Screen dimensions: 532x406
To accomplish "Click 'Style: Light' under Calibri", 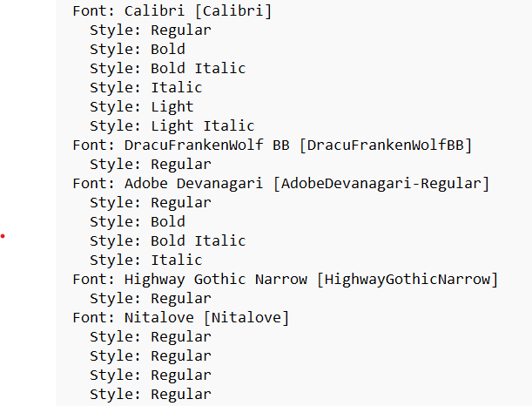I will [141, 107].
